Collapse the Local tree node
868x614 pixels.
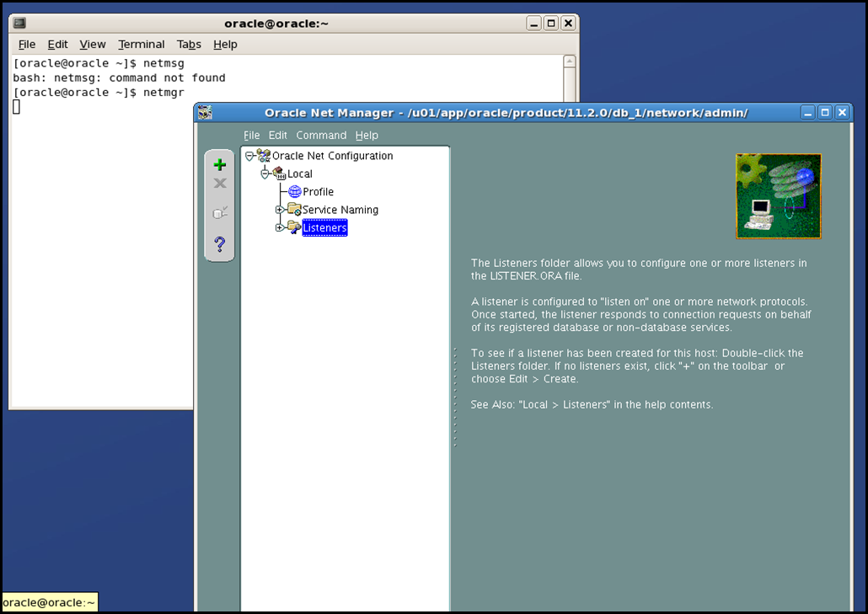tap(265, 174)
